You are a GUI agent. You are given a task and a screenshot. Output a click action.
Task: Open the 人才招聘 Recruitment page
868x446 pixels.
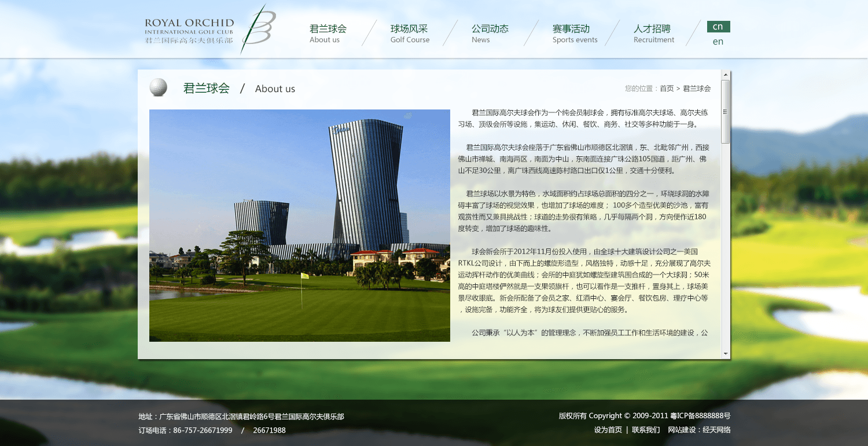653,33
